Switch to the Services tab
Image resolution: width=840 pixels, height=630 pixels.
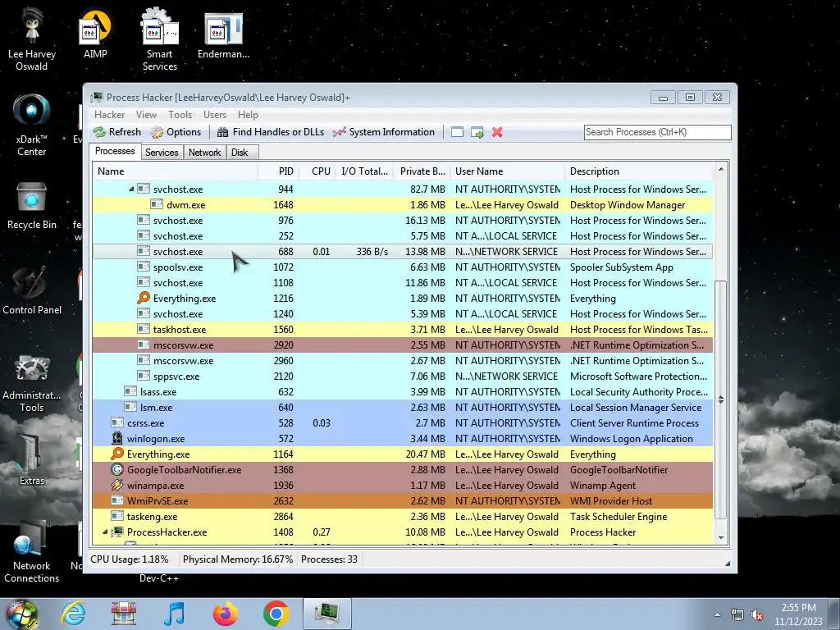coord(162,153)
